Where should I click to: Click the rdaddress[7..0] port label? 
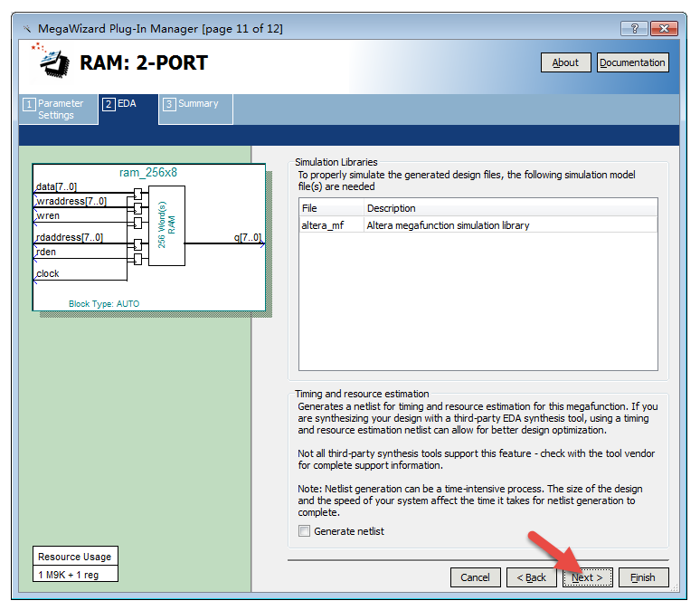(70, 237)
